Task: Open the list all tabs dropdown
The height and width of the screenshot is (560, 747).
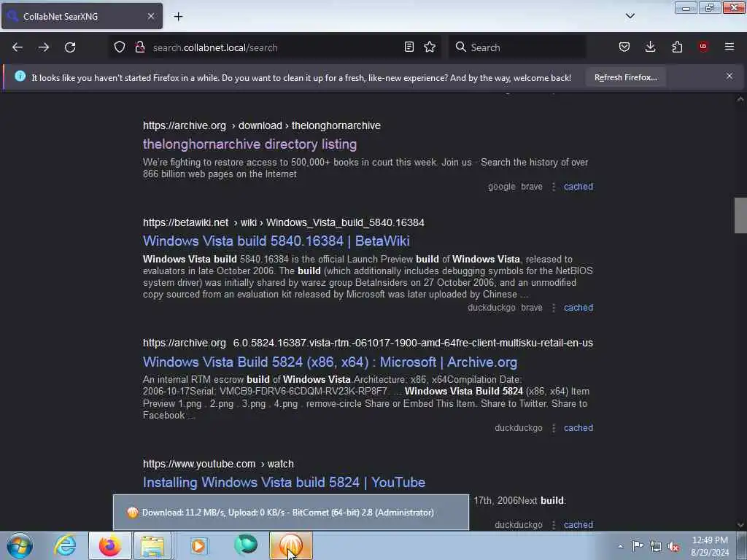Action: (630, 16)
